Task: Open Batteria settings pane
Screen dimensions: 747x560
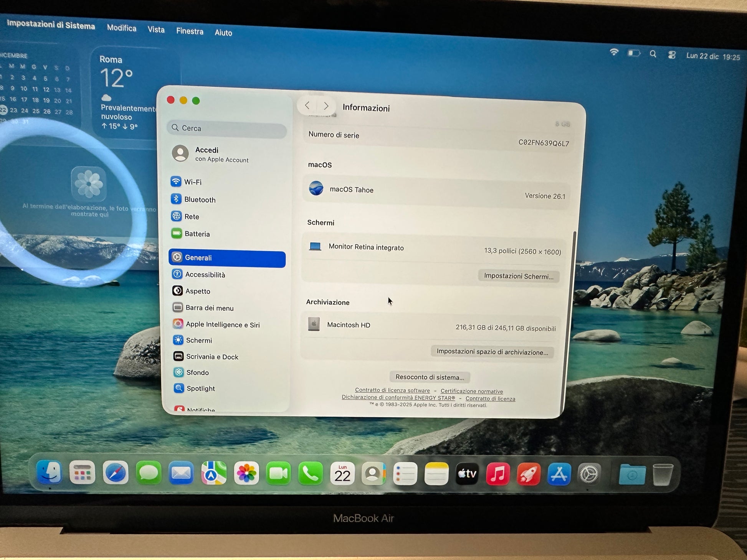Action: [197, 234]
